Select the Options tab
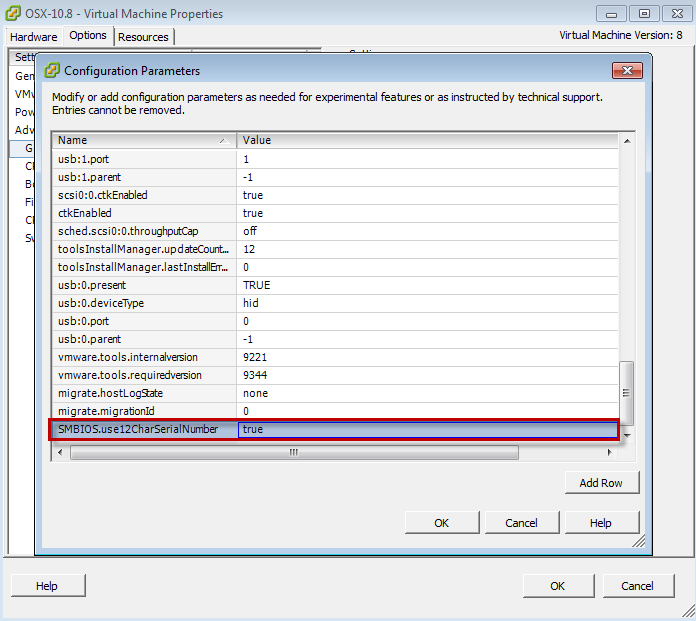 click(88, 36)
